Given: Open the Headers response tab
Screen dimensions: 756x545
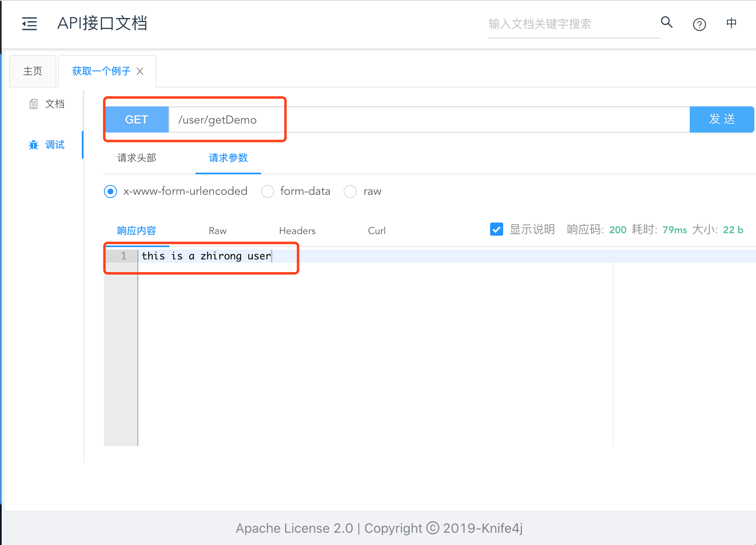Looking at the screenshot, I should pos(297,231).
